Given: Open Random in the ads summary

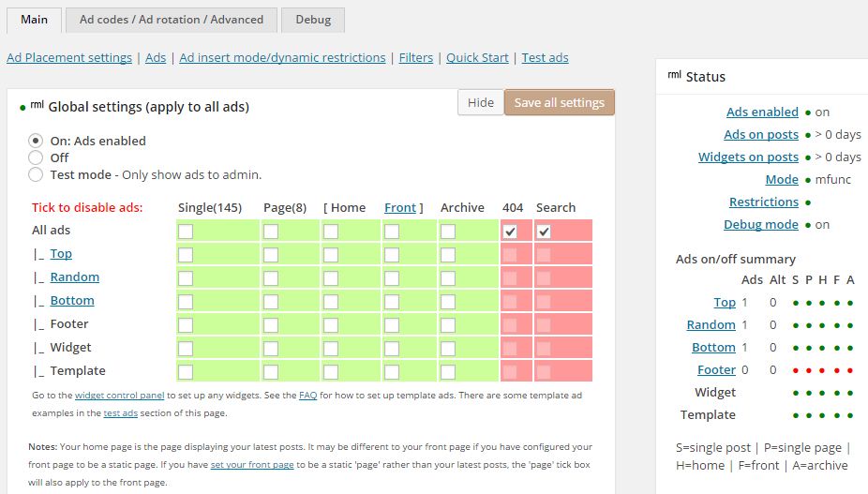Looking at the screenshot, I should 711,324.
